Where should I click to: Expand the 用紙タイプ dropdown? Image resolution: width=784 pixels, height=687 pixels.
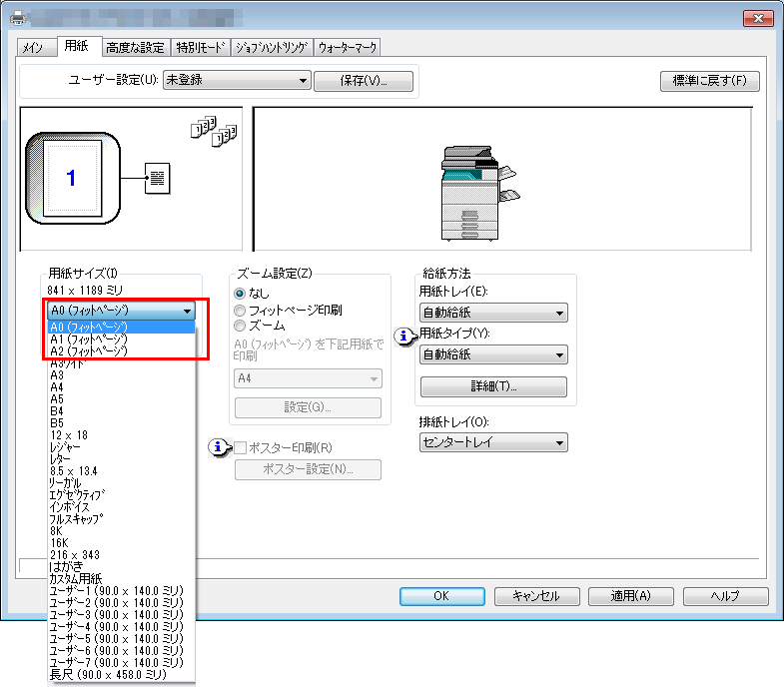(x=493, y=354)
